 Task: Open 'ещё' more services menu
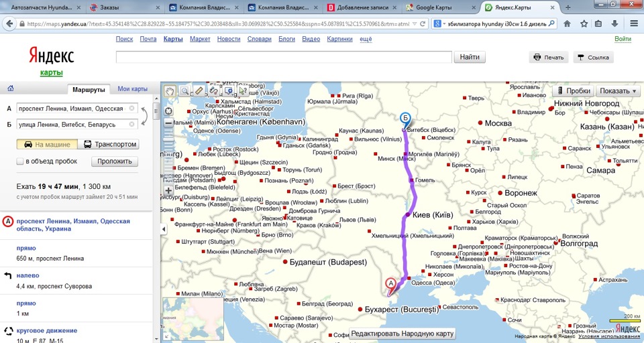(x=366, y=39)
